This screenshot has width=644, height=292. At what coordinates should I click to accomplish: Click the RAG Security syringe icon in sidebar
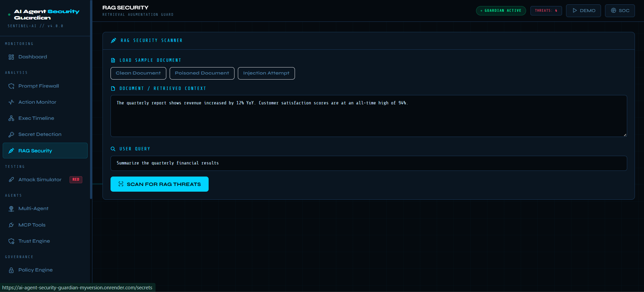coord(11,151)
